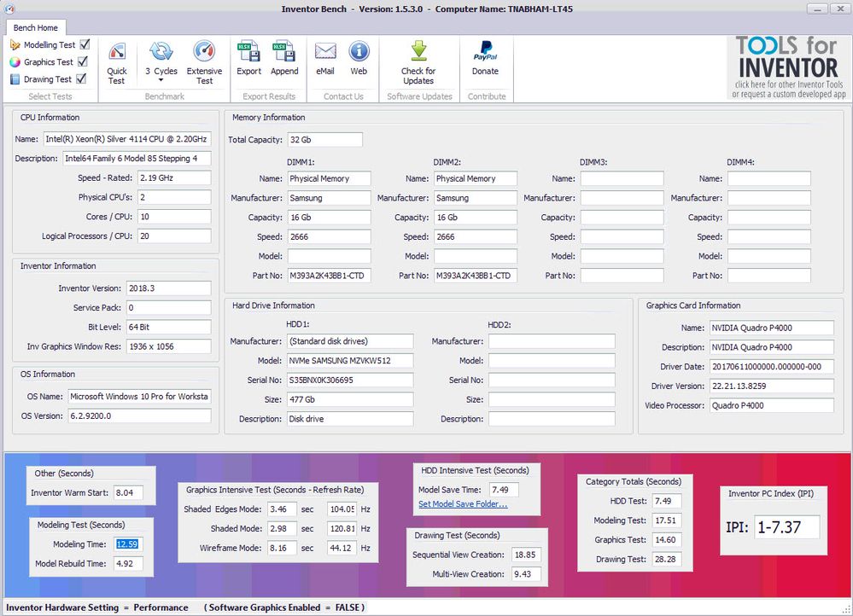This screenshot has height=616, width=853.
Task: Run the Quick Test benchmark
Action: (116, 63)
